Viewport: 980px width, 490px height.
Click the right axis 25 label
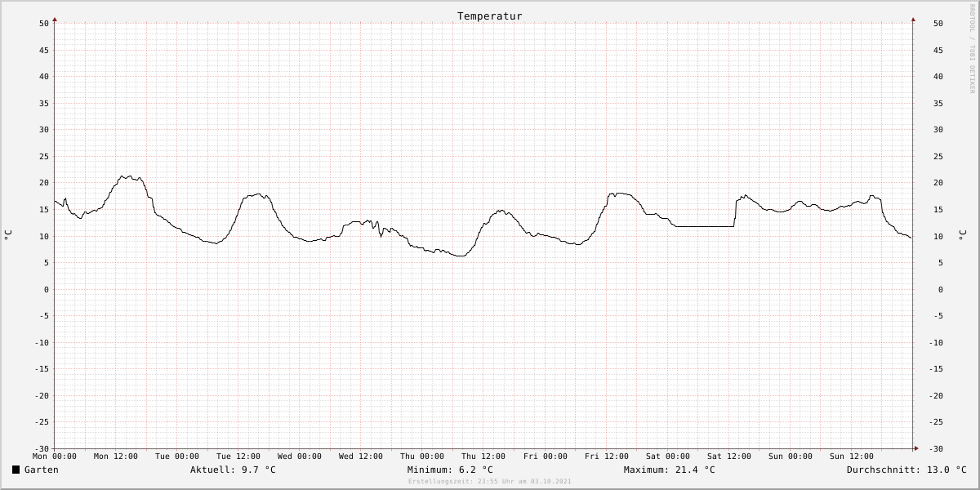click(938, 156)
